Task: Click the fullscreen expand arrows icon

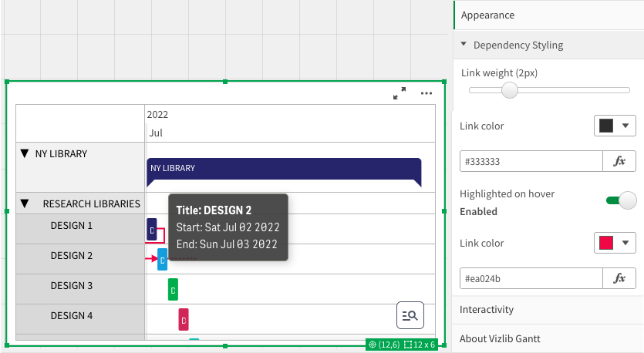Action: click(400, 93)
